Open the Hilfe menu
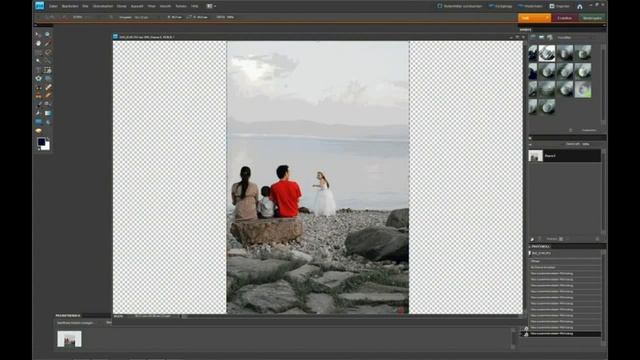Screen dimensions: 640x360 pos(195,6)
